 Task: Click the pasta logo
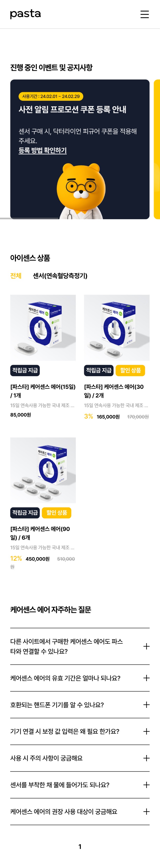[25, 14]
